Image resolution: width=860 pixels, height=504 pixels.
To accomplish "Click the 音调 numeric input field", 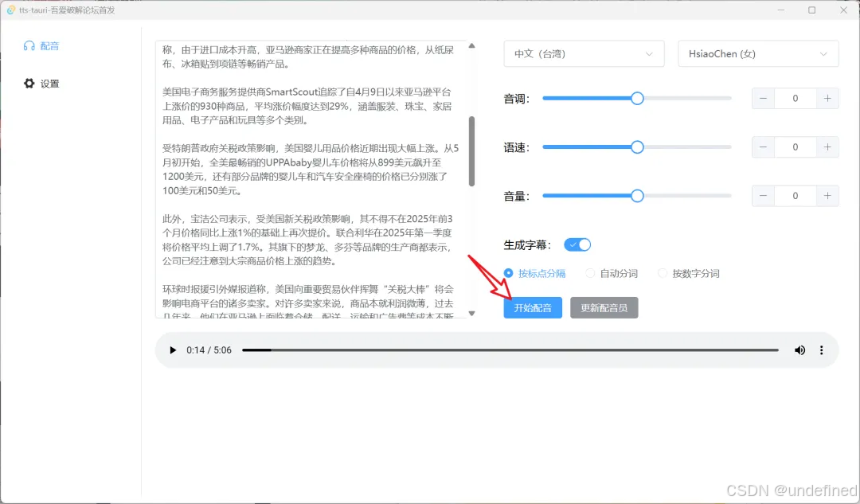I will (x=795, y=98).
